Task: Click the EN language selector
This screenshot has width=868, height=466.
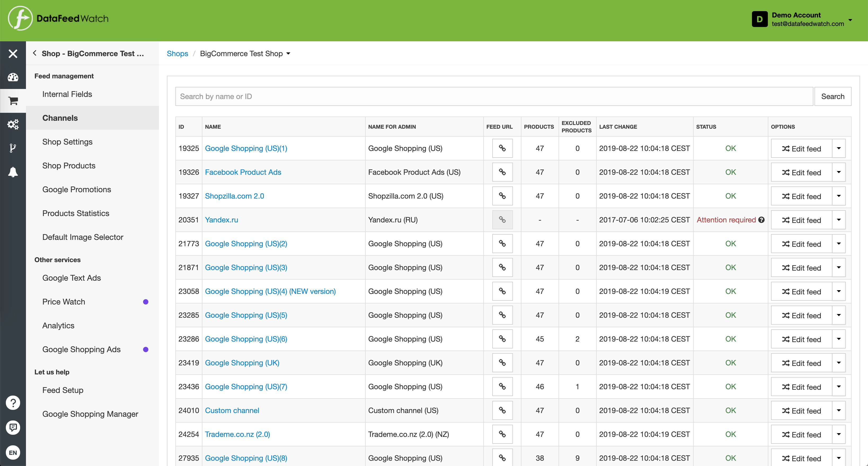Action: coord(13,452)
